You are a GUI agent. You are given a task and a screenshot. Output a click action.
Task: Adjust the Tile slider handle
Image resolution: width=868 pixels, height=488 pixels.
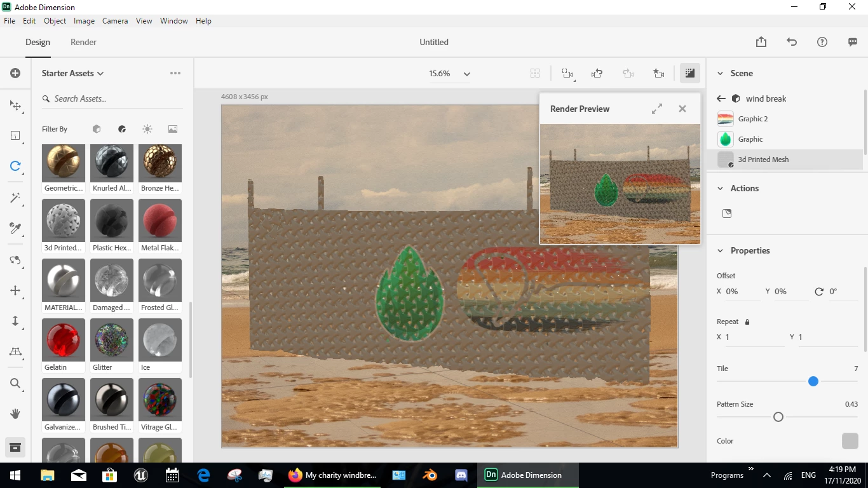pyautogui.click(x=813, y=381)
